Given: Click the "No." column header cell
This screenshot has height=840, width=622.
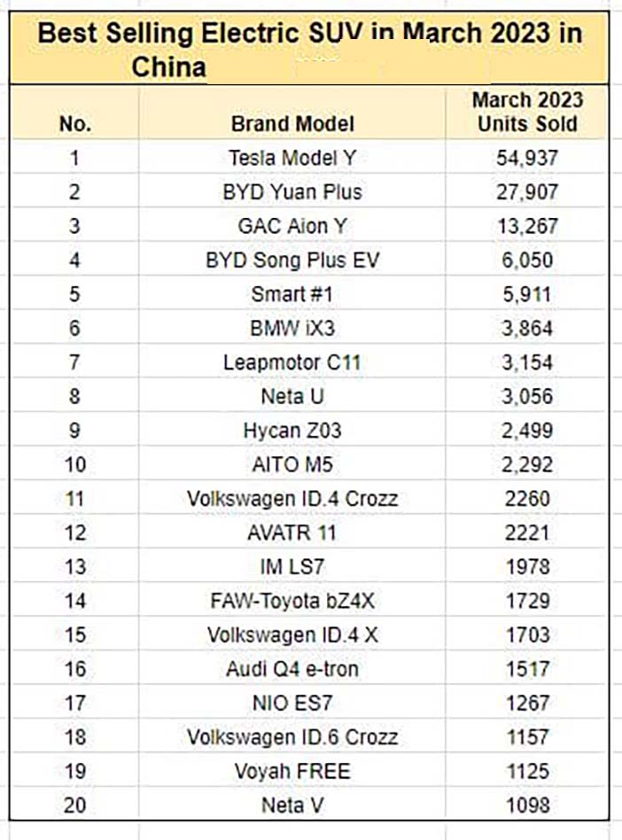Looking at the screenshot, I should 74,112.
